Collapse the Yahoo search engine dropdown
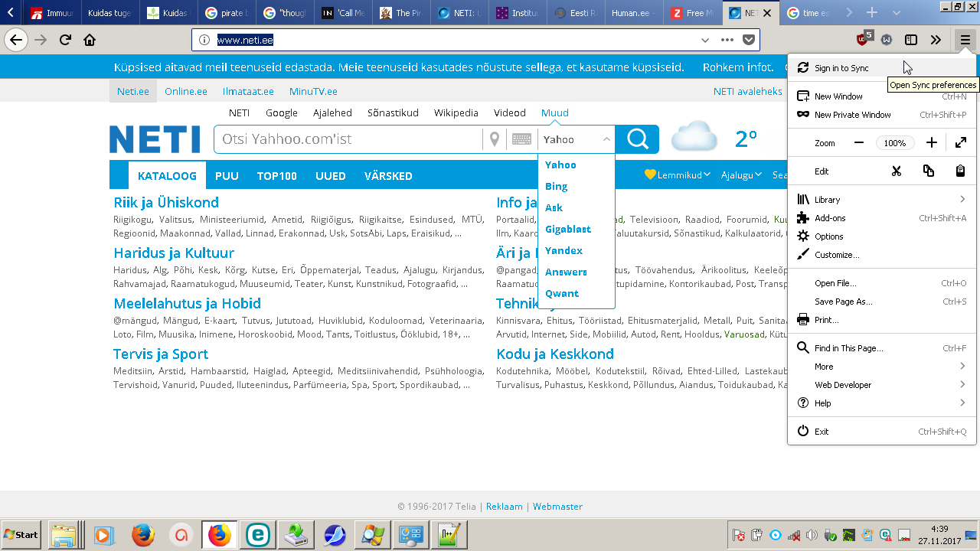The image size is (980, 551). (x=606, y=139)
